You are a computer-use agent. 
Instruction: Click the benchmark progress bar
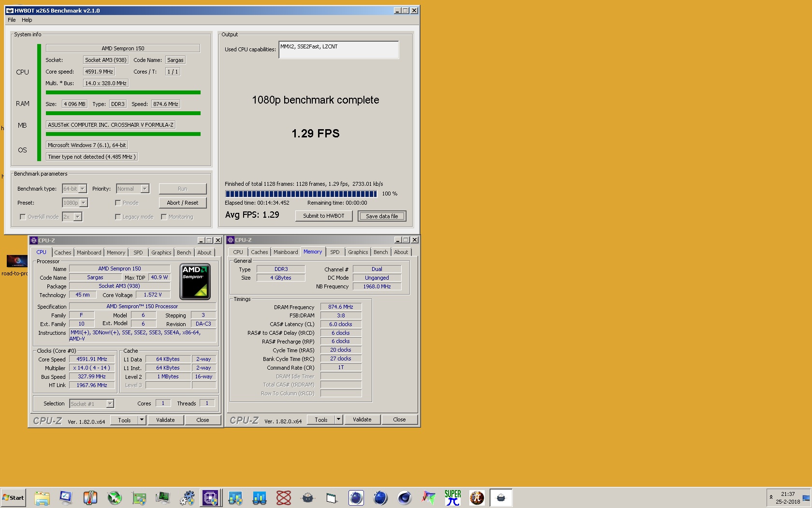tap(301, 194)
